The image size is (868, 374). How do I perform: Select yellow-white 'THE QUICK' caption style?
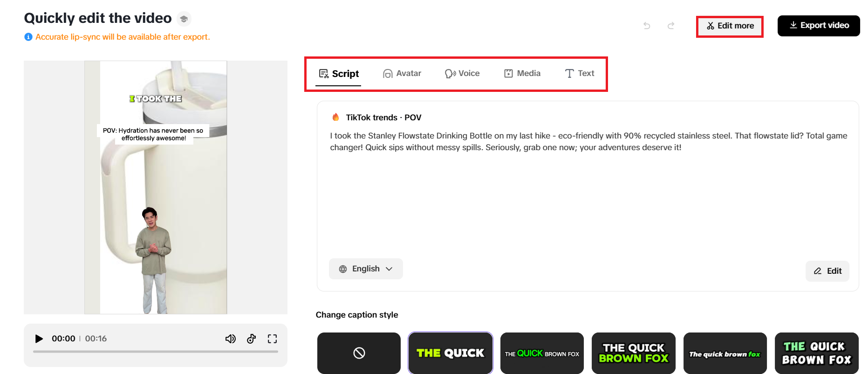point(450,353)
